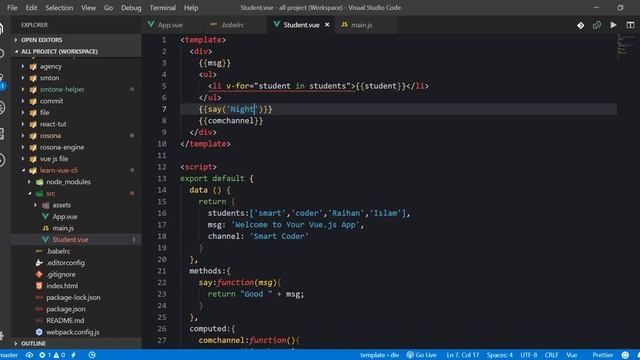Image resolution: width=640 pixels, height=360 pixels.
Task: Open the Terminal menu
Action: [162, 8]
